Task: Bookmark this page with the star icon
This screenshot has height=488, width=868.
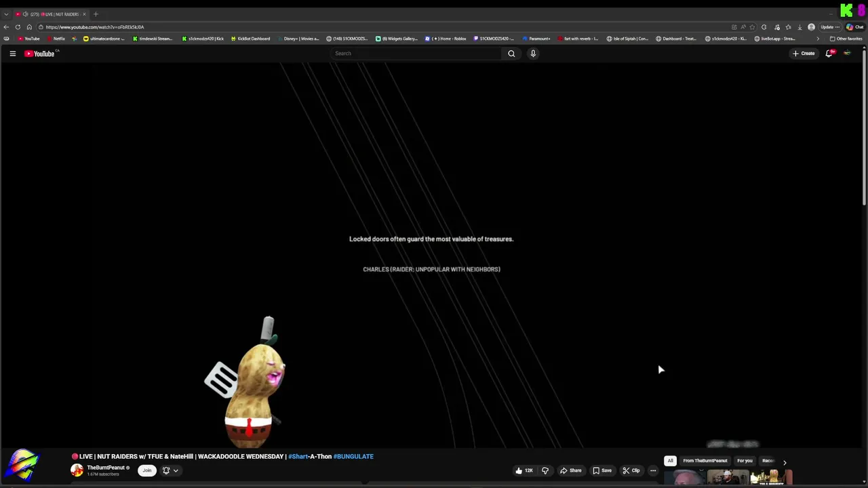Action: [x=752, y=27]
